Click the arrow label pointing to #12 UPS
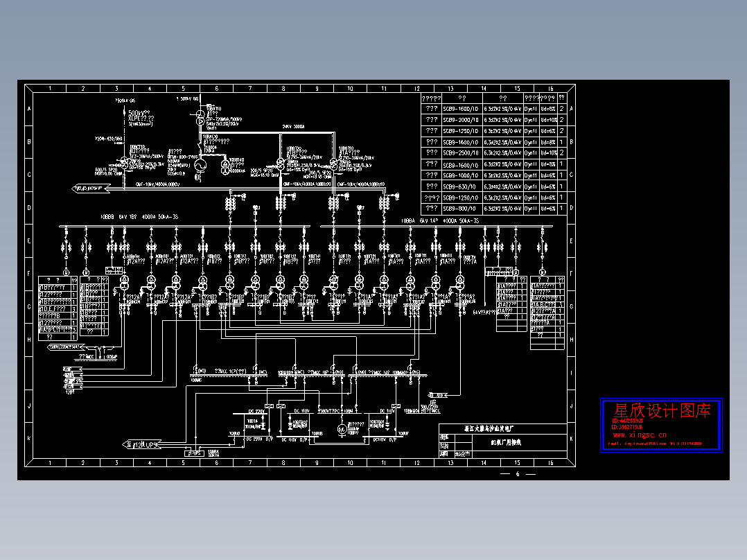Screen dimensions: 747x560 (141, 445)
